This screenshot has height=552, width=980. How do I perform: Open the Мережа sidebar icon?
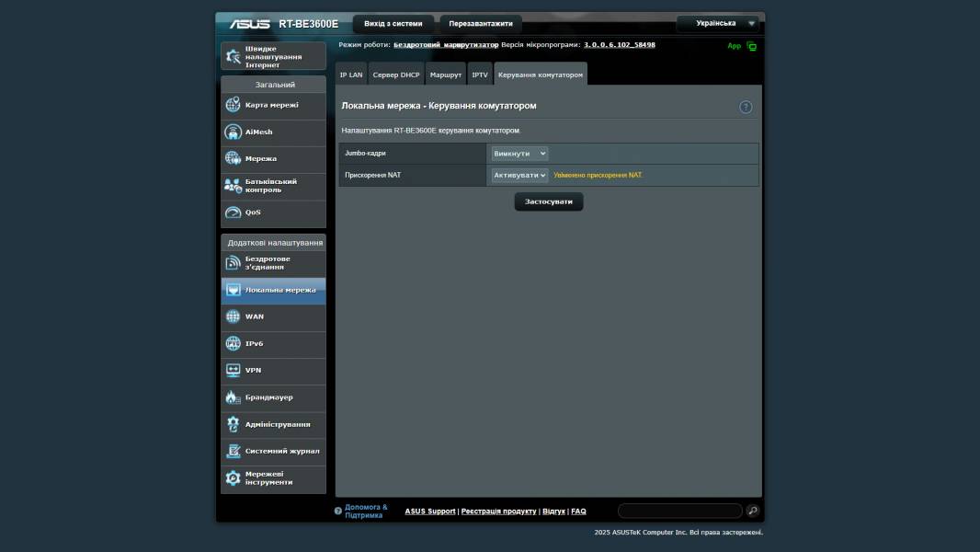234,158
